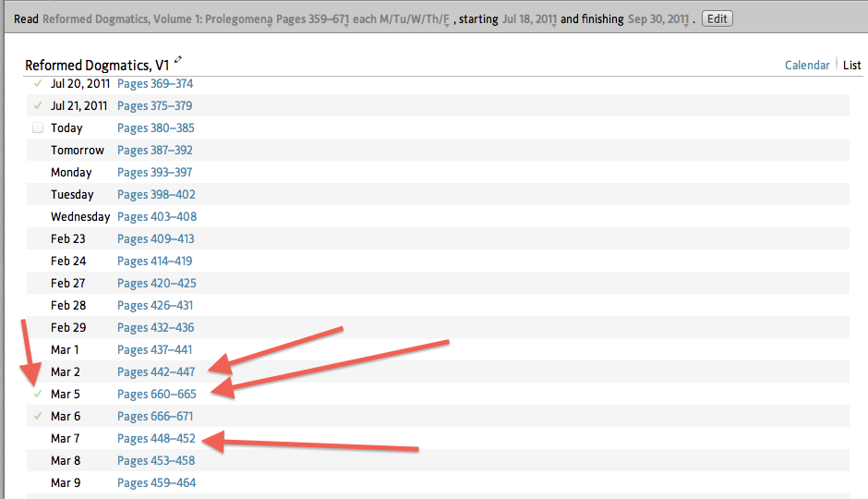Open the book title dropdown Reformed Dogmatics, Volume 1
This screenshot has height=499, width=868.
tap(158, 19)
